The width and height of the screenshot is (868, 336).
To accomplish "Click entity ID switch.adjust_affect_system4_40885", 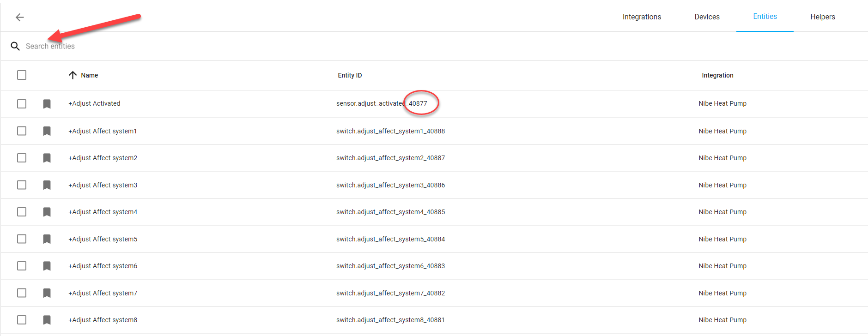I will click(x=390, y=212).
